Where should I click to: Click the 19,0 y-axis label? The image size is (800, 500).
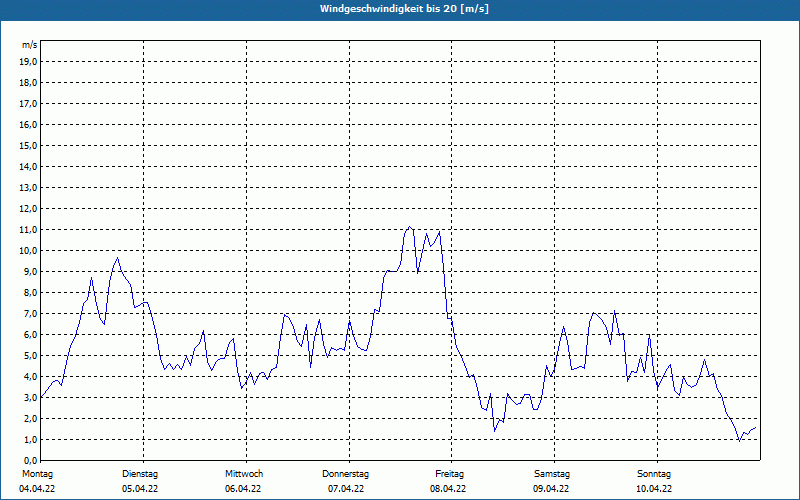[x=29, y=62]
